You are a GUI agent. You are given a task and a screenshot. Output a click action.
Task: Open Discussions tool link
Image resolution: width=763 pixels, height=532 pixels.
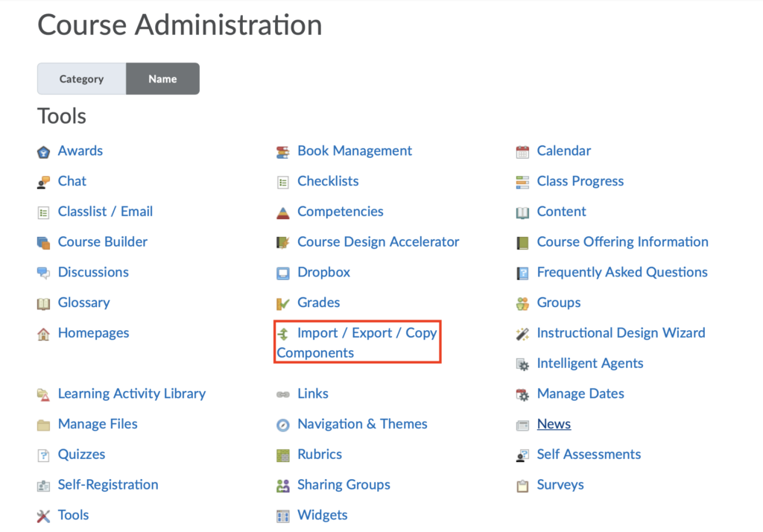(x=93, y=272)
